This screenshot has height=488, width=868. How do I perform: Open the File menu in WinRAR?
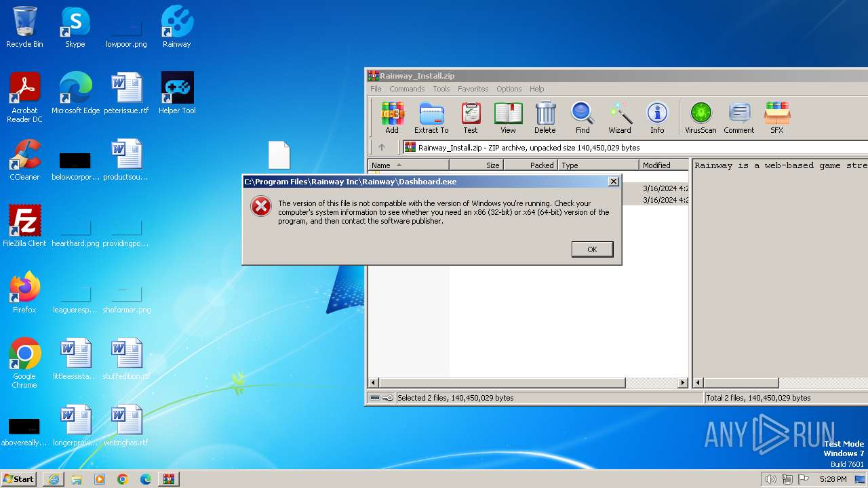(376, 89)
